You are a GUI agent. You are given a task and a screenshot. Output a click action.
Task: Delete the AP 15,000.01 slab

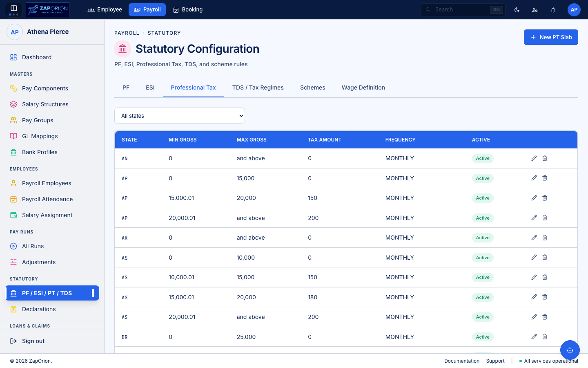click(x=545, y=198)
